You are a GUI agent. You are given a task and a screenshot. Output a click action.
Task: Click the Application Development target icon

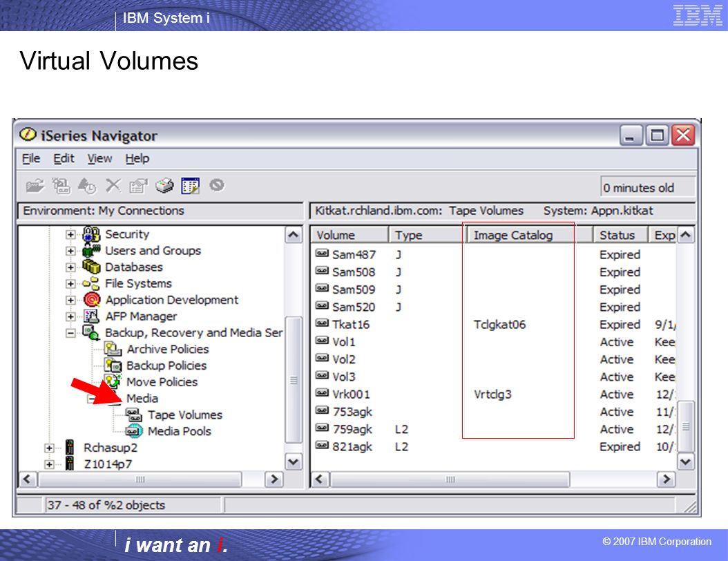pyautogui.click(x=92, y=300)
